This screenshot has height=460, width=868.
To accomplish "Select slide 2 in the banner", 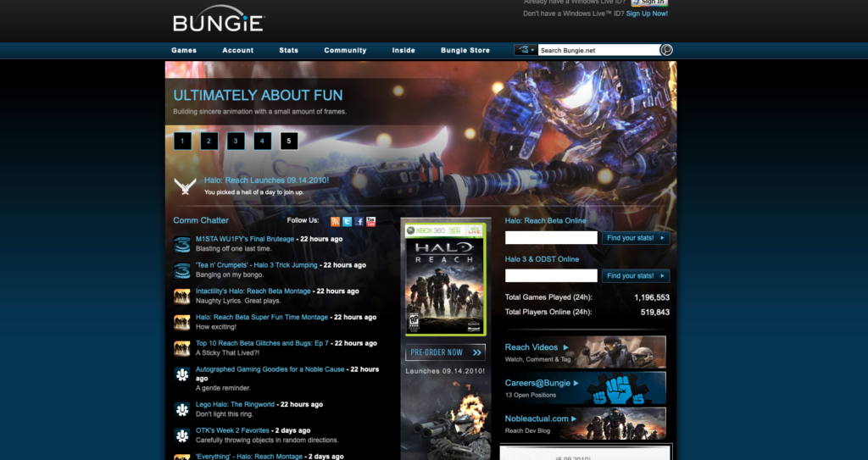I will (x=209, y=141).
